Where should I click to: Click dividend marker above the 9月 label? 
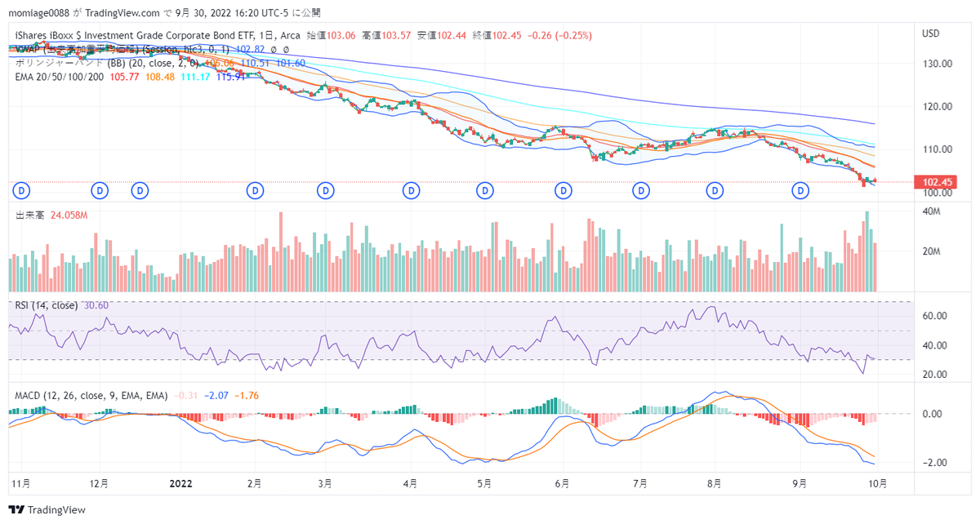[x=802, y=190]
